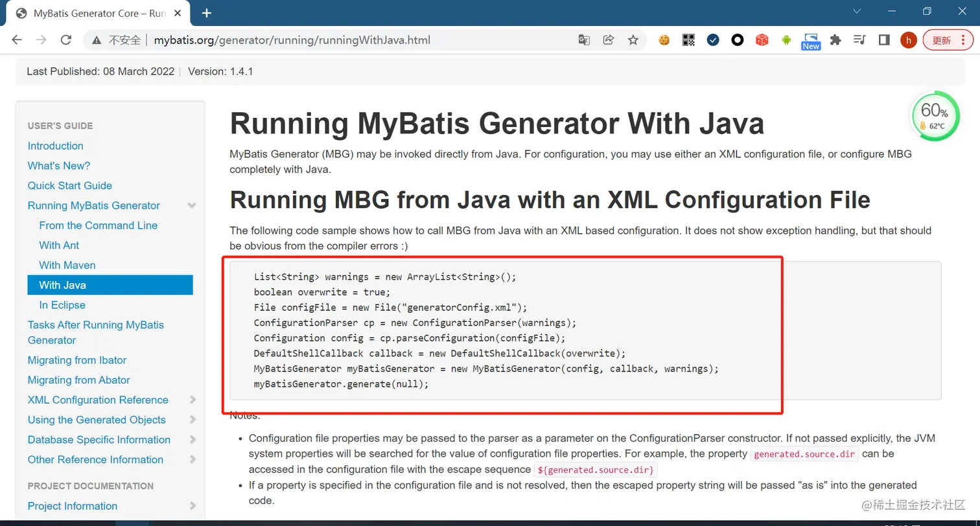Open the green Android robot extension
980x526 pixels.
(786, 40)
